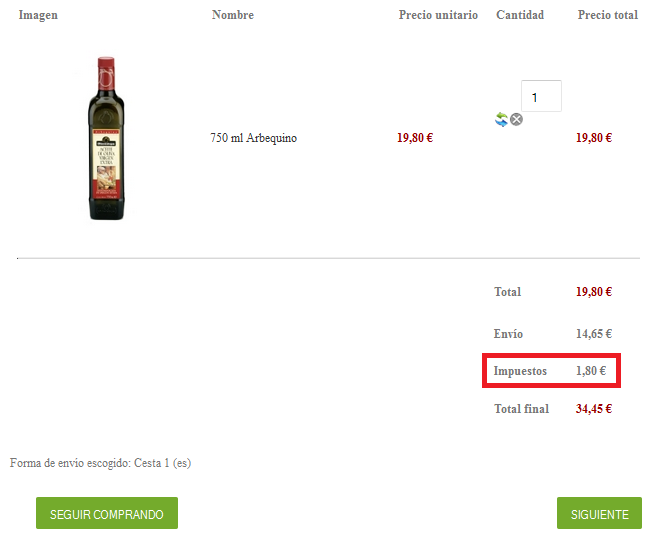Screen dimensions: 667x549
Task: Click the Nombre column header
Action: point(233,15)
